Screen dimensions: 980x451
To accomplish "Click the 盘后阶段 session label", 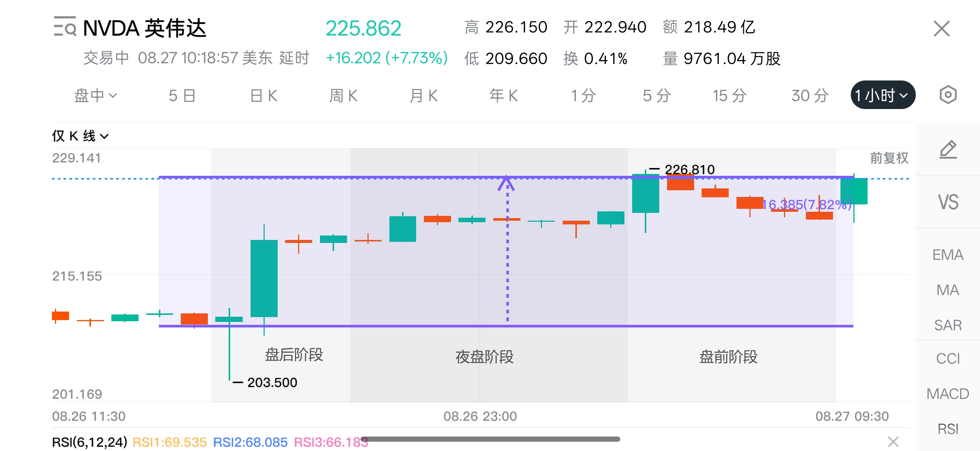I will 294,355.
